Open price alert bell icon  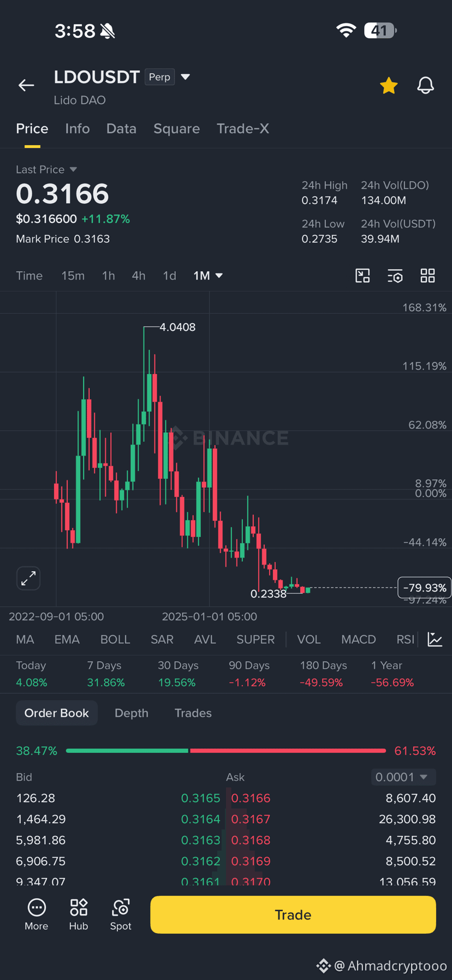tap(425, 85)
